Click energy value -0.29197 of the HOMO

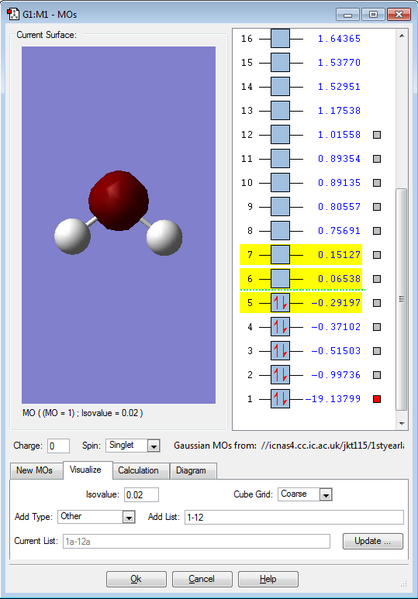point(336,303)
